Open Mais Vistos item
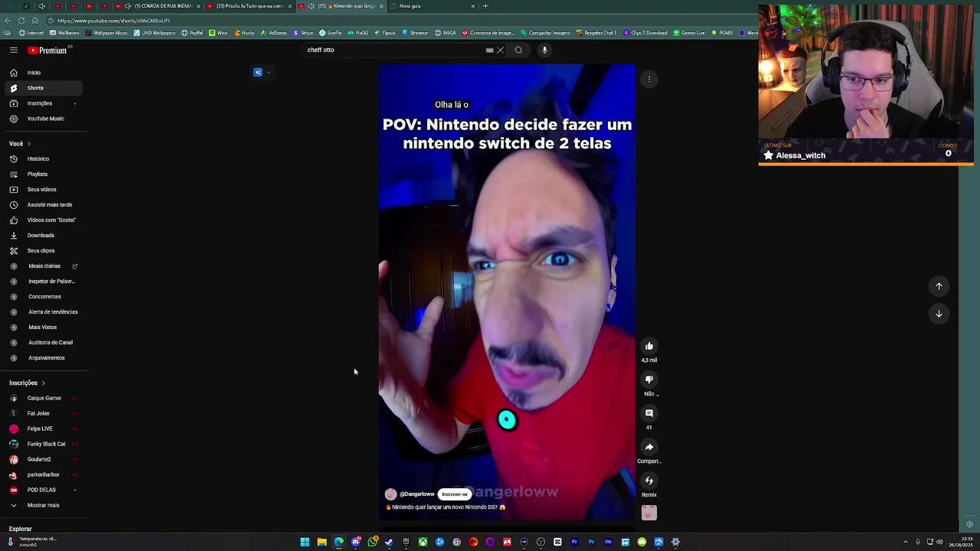 click(x=42, y=328)
